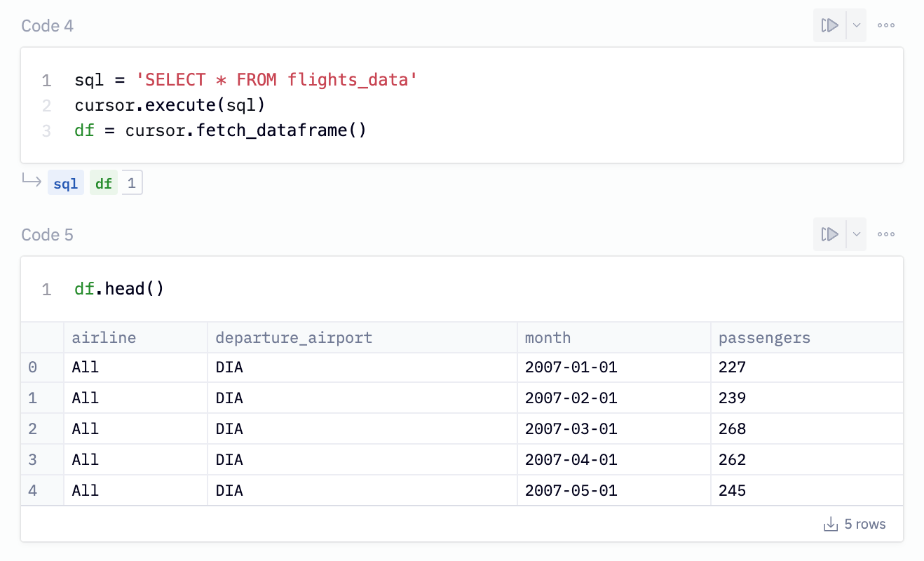Open the run options dropdown for Code 4
Image resolution: width=924 pixels, height=561 pixels.
point(855,25)
